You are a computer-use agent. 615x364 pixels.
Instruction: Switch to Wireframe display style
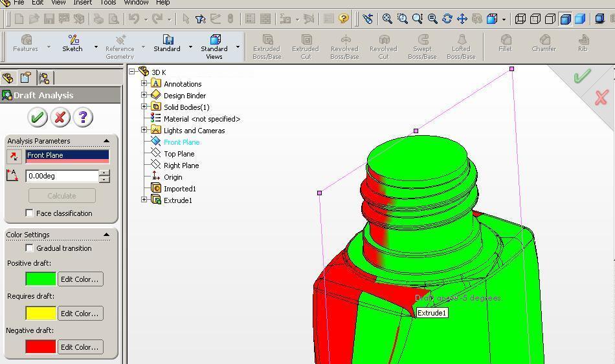click(x=520, y=18)
